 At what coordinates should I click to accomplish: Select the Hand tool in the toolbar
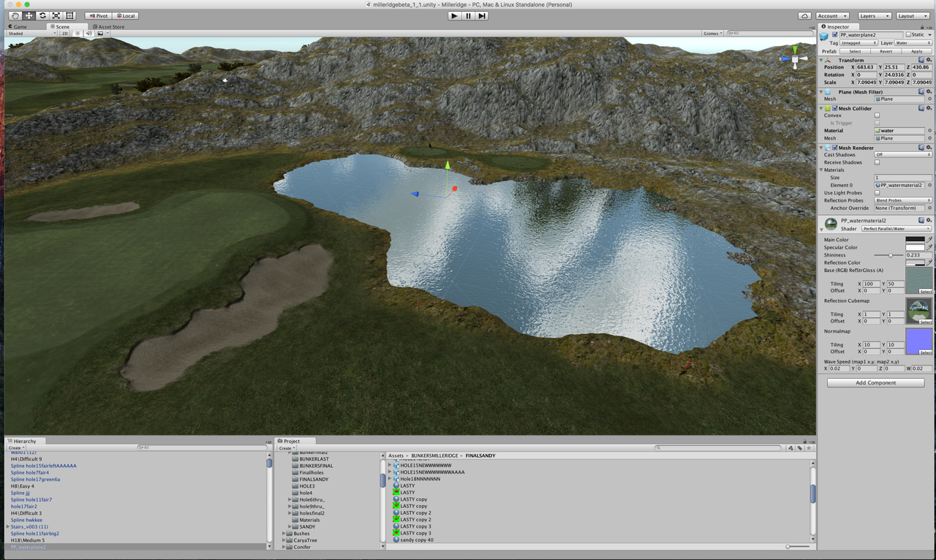pos(15,15)
